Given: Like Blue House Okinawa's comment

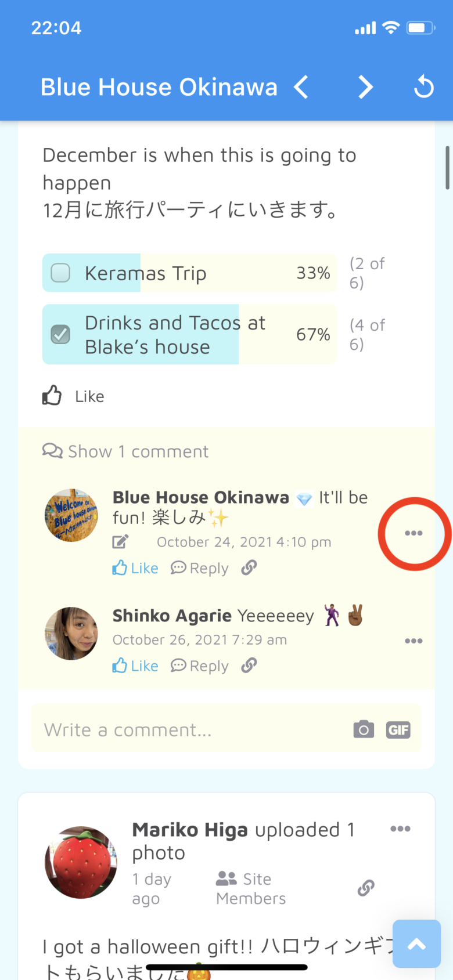Looking at the screenshot, I should pos(135,568).
